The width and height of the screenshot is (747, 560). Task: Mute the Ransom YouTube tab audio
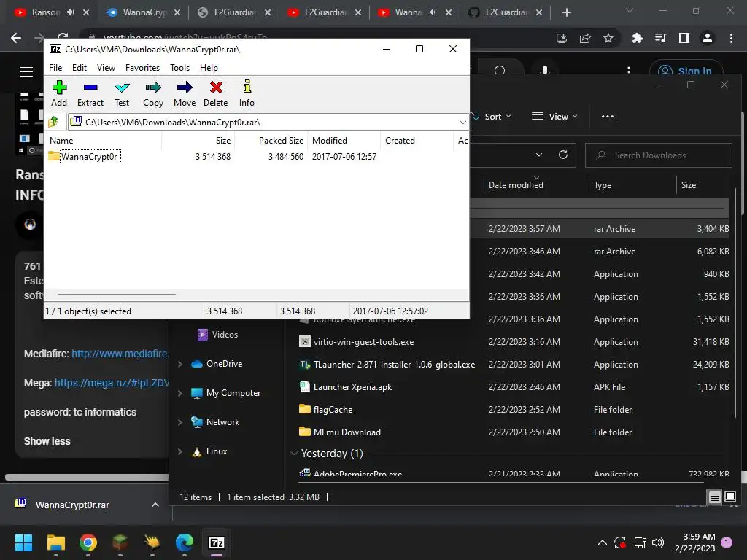coord(71,12)
